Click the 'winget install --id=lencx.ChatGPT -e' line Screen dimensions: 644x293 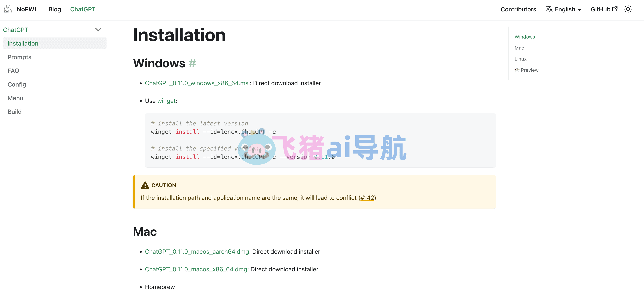coord(213,132)
